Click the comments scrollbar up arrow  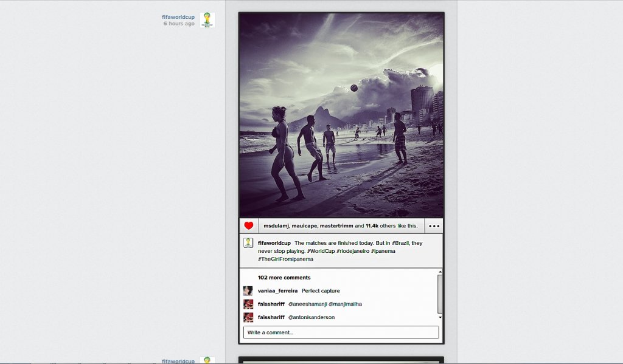(x=440, y=272)
